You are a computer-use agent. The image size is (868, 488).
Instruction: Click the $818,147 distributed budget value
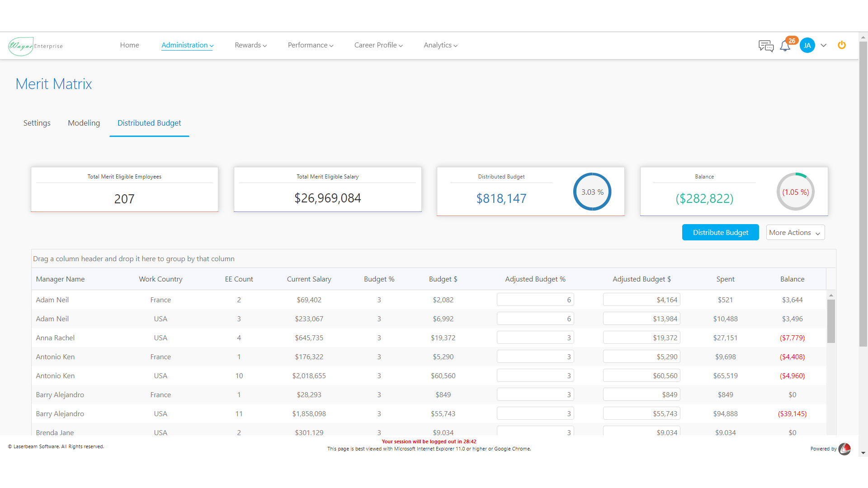pos(501,198)
